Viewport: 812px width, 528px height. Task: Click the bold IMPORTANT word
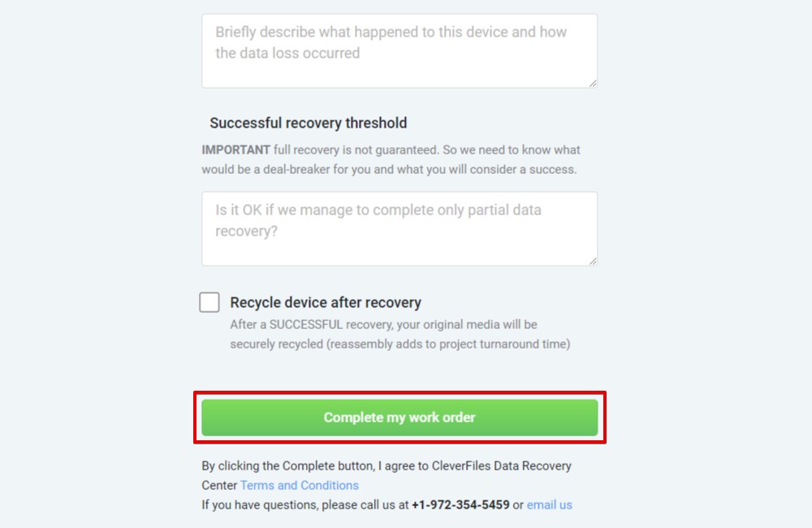(x=235, y=149)
